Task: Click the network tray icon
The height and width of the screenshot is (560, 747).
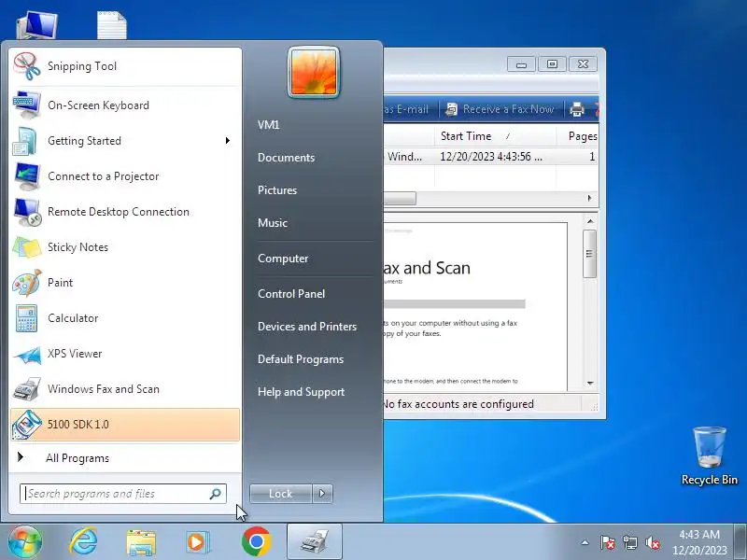Action: [x=629, y=542]
